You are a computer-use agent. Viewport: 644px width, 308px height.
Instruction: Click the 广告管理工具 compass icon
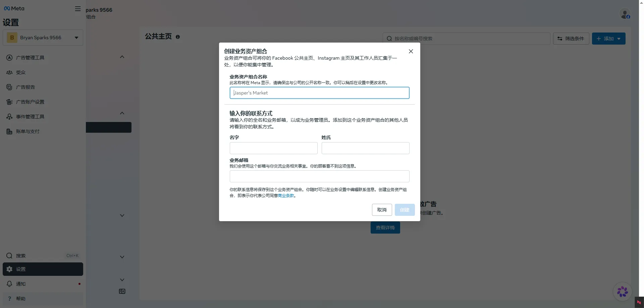coord(9,58)
